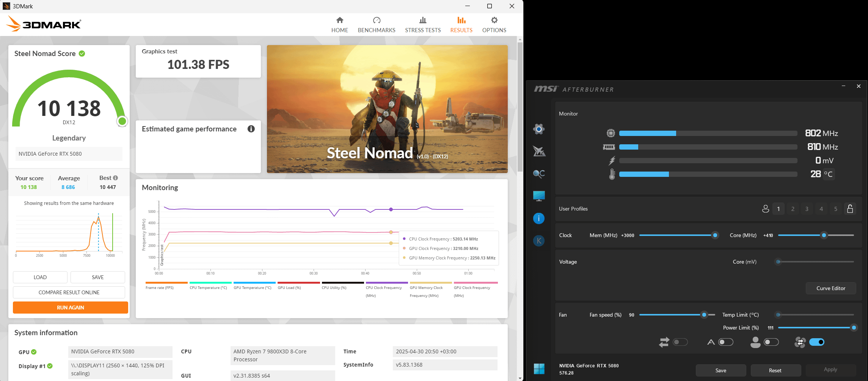
Task: Click the 3DMark logo
Action: tap(44, 24)
